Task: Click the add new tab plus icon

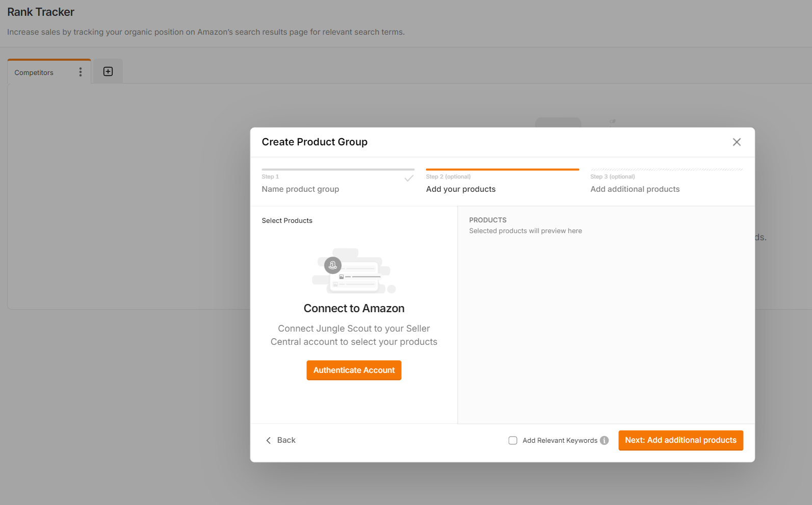Action: pos(108,71)
